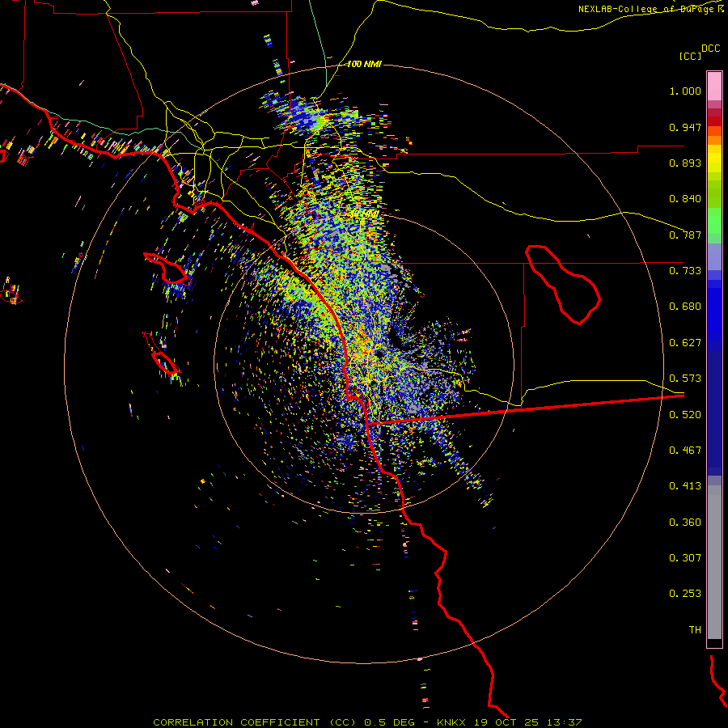Click the DCC label above the color scale

click(x=710, y=49)
